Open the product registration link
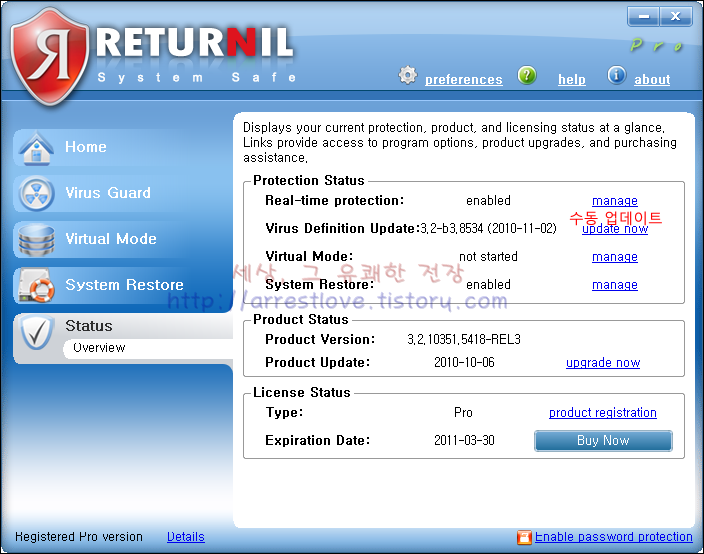This screenshot has width=704, height=554. [603, 413]
